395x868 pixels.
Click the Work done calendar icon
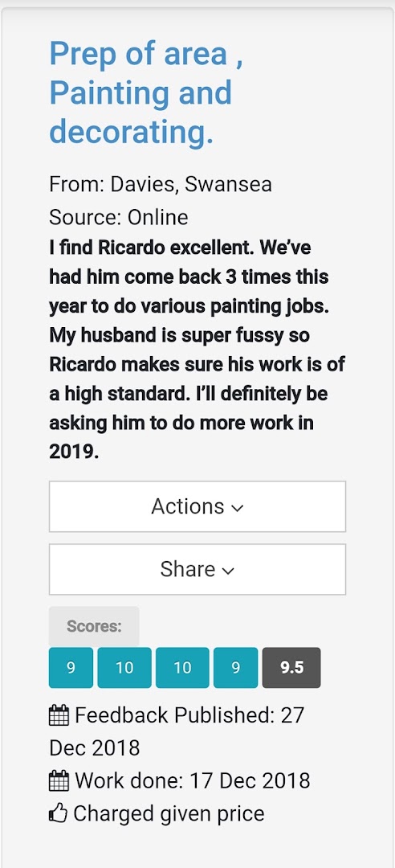(59, 780)
